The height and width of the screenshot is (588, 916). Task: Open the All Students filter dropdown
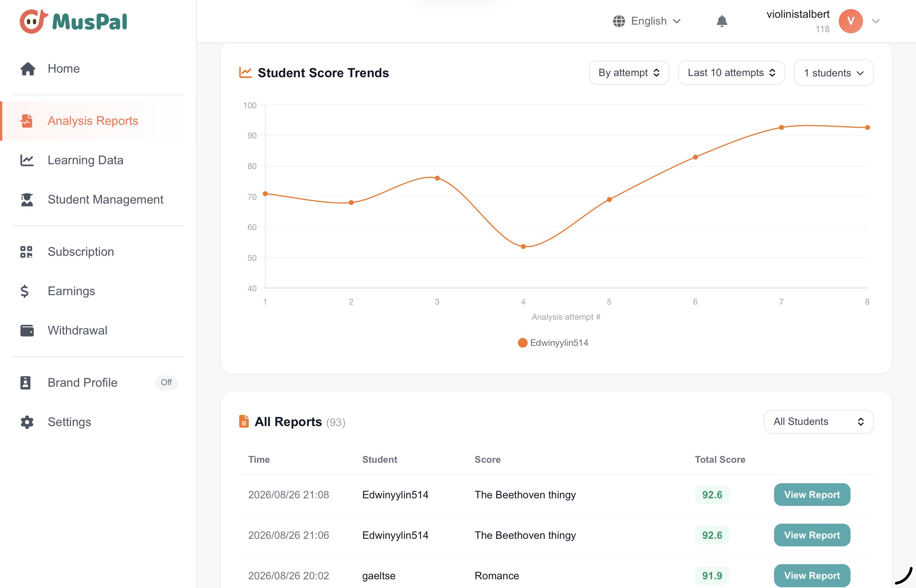tap(818, 422)
